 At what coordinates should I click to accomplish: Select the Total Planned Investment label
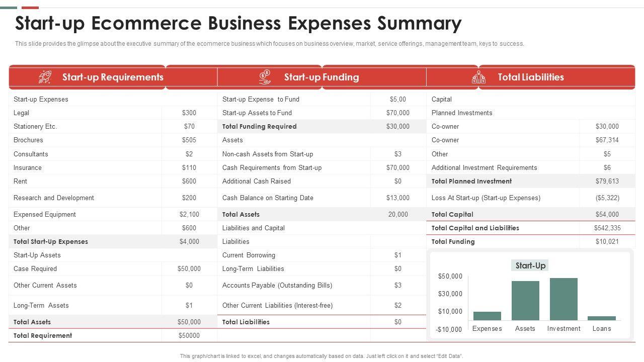click(471, 181)
